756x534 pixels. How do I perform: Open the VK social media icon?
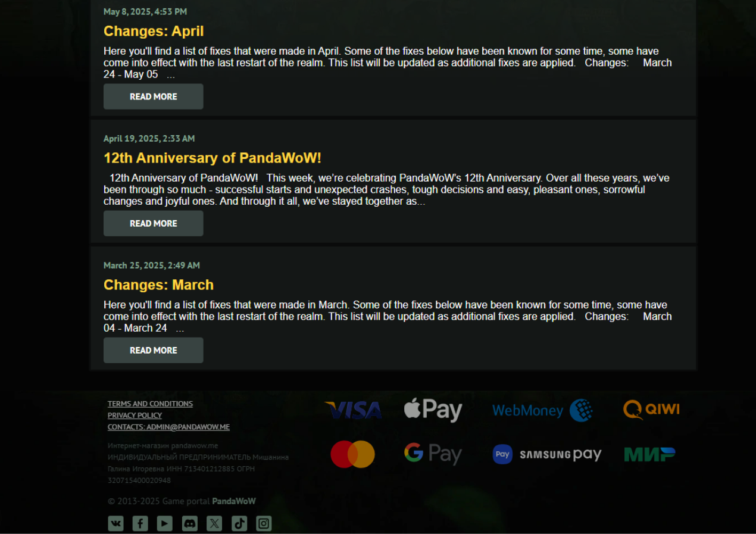click(115, 523)
